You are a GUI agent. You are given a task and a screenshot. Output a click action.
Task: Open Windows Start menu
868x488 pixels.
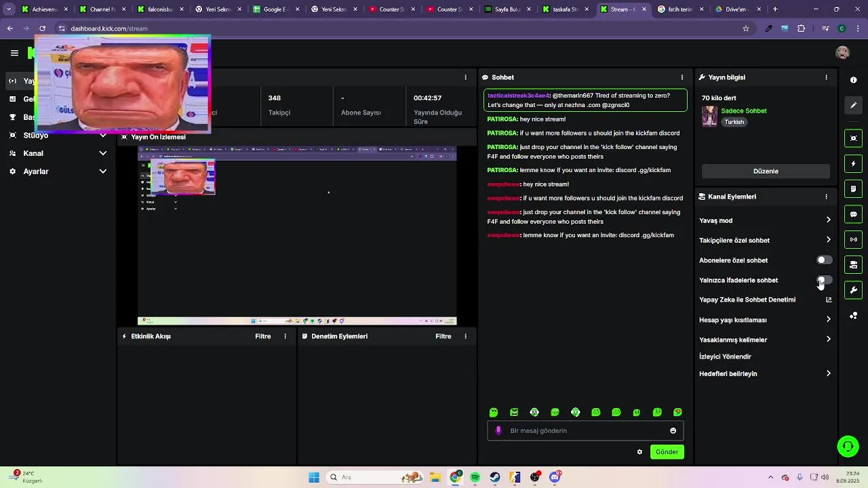click(313, 477)
